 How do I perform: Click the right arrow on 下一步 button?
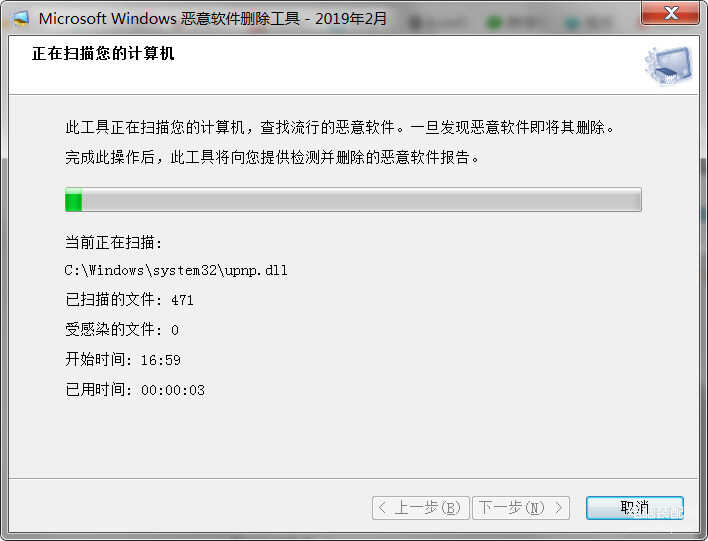[x=559, y=508]
